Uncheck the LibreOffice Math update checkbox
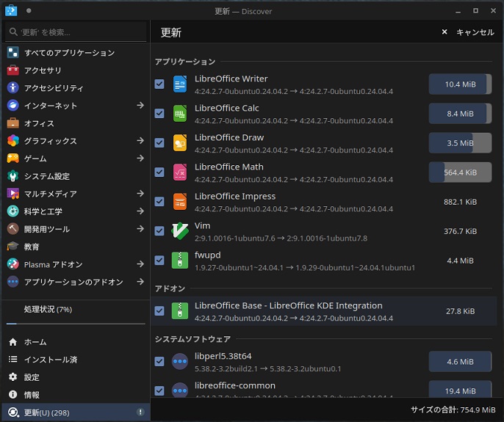 [x=159, y=172]
